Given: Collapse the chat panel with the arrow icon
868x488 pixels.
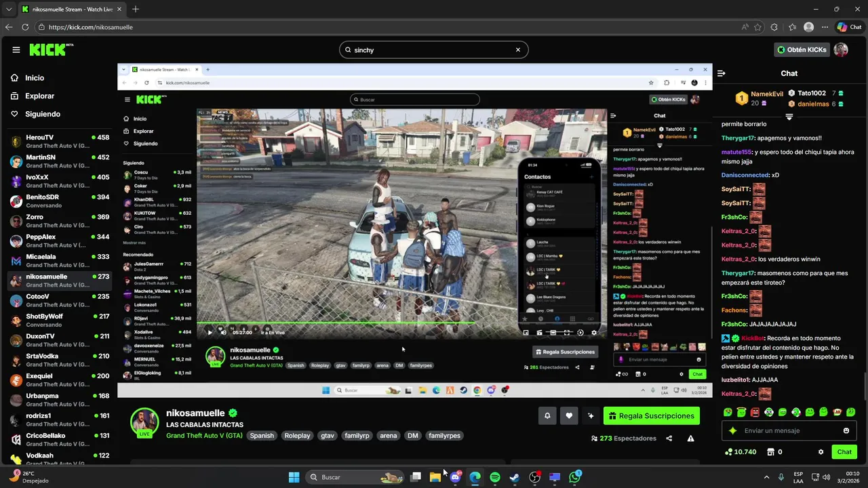Looking at the screenshot, I should tap(722, 73).
